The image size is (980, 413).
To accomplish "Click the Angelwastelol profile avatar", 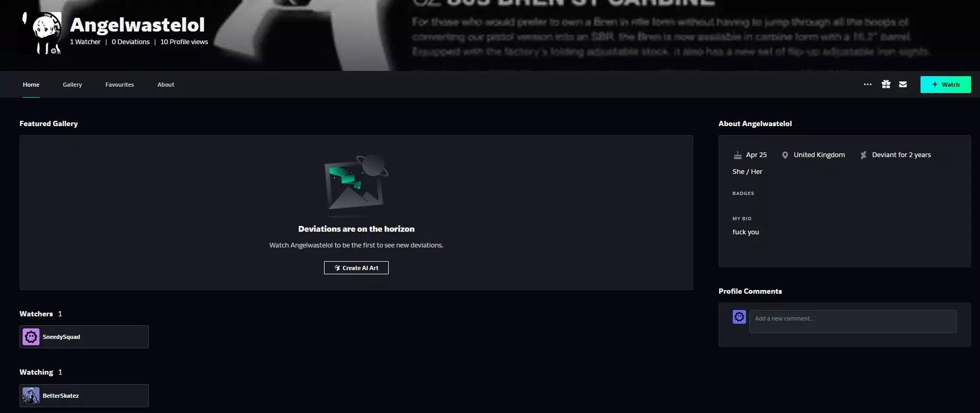I will coord(41,33).
